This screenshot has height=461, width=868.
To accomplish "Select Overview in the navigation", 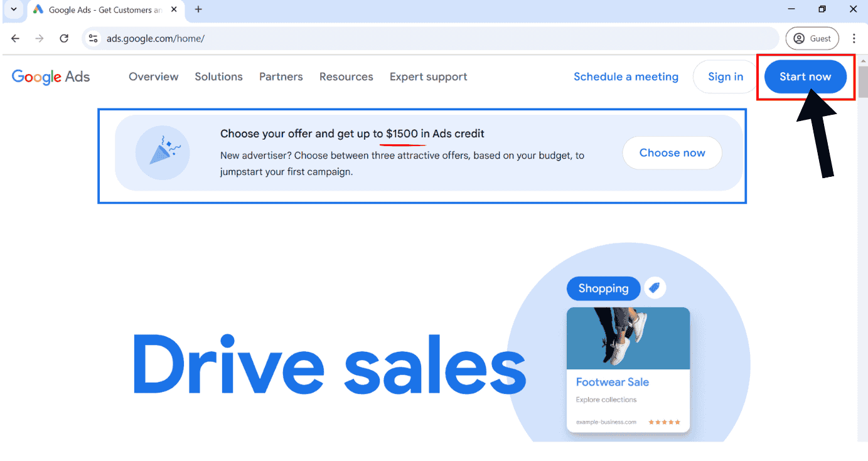I will (153, 77).
